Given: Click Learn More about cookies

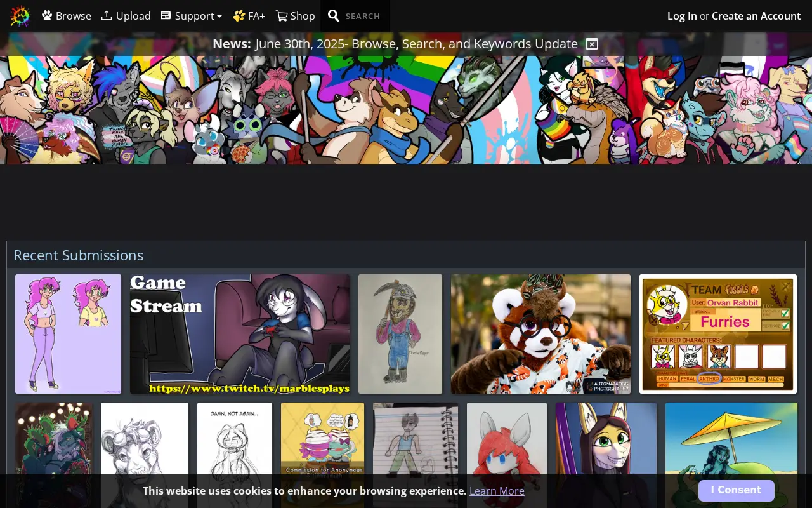Looking at the screenshot, I should coord(497,491).
